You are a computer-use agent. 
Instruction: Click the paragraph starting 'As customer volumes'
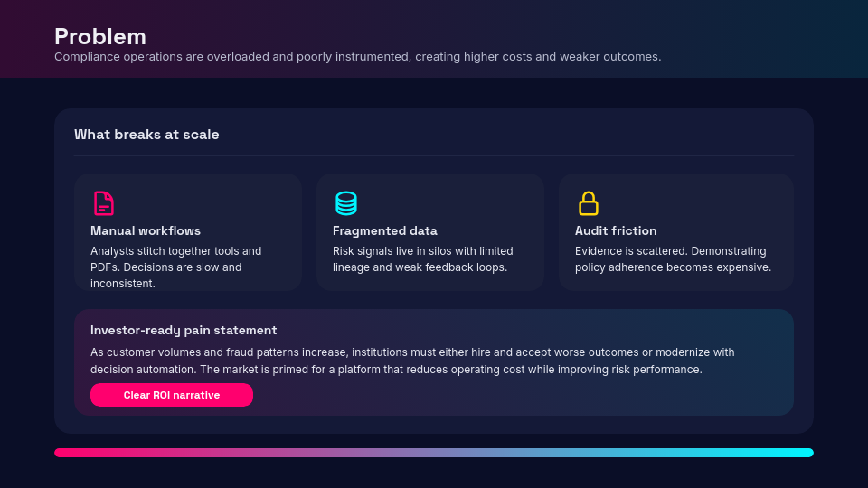(x=412, y=361)
